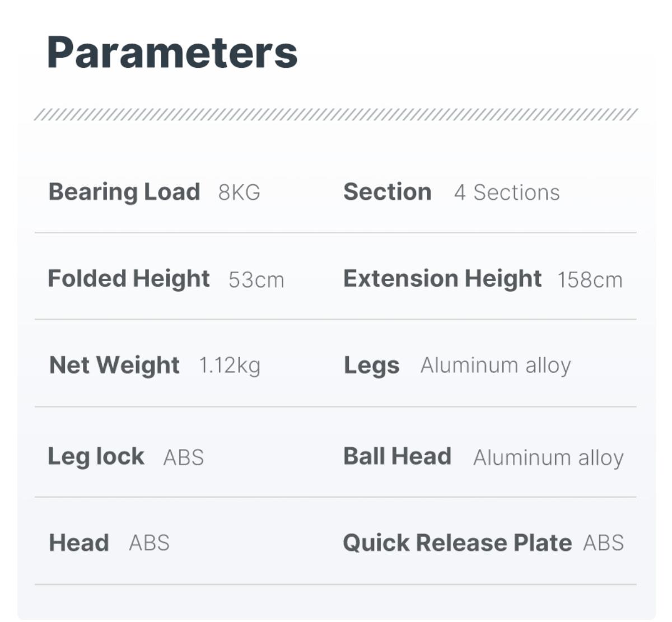Select the Quick Release Plate label
This screenshot has height=622, width=672.
tap(457, 543)
